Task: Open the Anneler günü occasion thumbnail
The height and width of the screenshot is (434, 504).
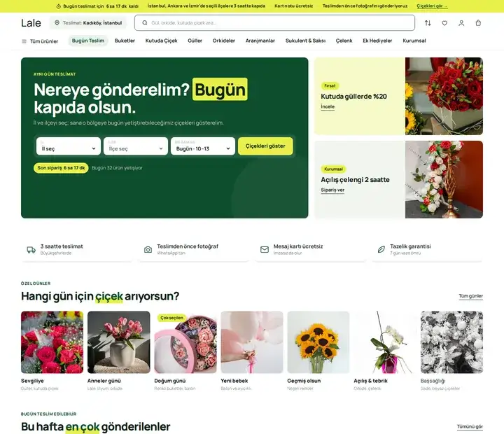Action: [118, 342]
